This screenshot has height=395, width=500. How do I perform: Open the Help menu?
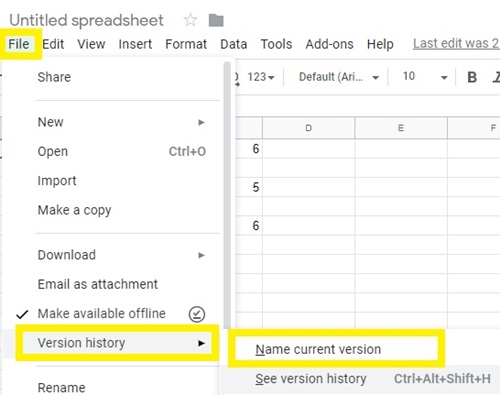[380, 44]
